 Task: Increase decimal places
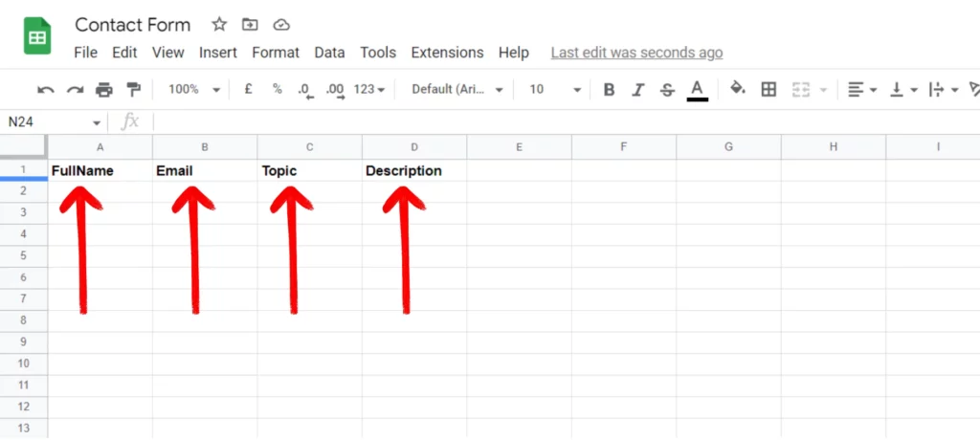pos(336,91)
